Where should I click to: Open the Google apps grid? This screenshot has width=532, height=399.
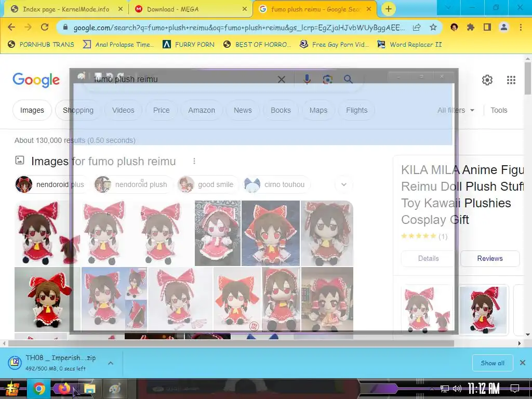coord(511,80)
